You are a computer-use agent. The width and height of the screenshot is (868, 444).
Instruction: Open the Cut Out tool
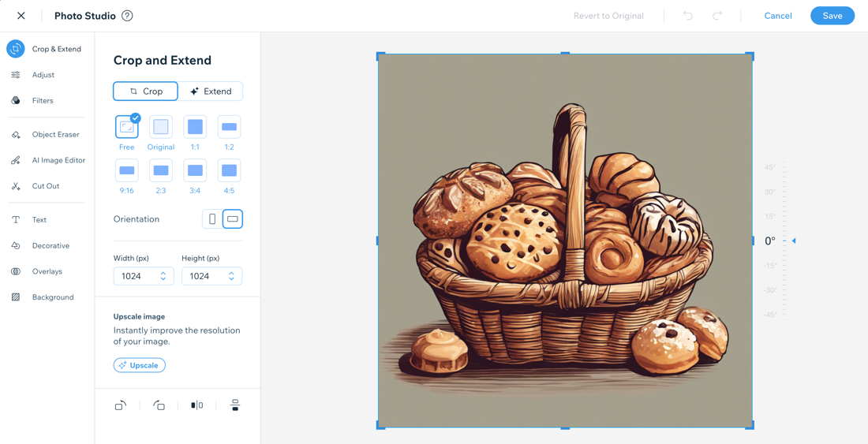46,186
